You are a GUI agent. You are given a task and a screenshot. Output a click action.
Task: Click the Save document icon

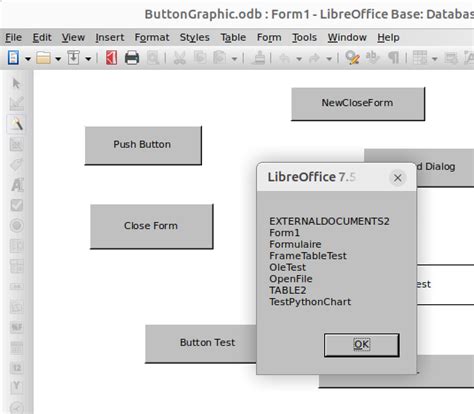(73, 58)
